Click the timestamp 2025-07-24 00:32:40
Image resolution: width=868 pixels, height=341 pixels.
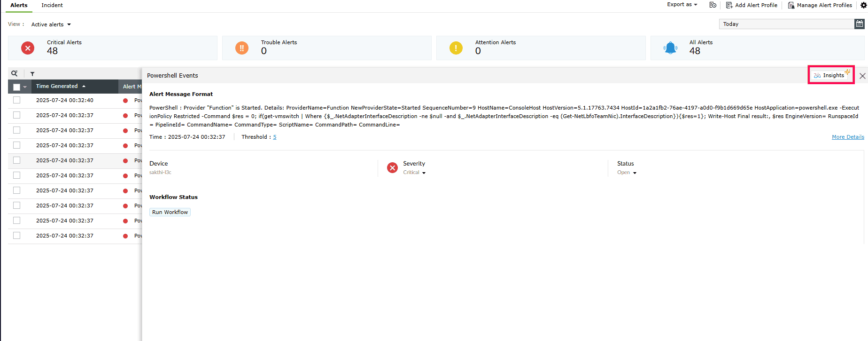tap(65, 100)
